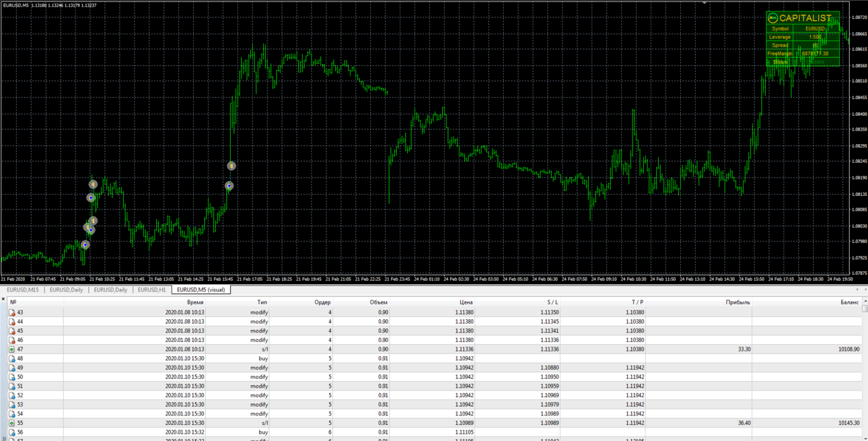868x441 pixels.
Task: Sort by the Время column header
Action: pyautogui.click(x=196, y=302)
